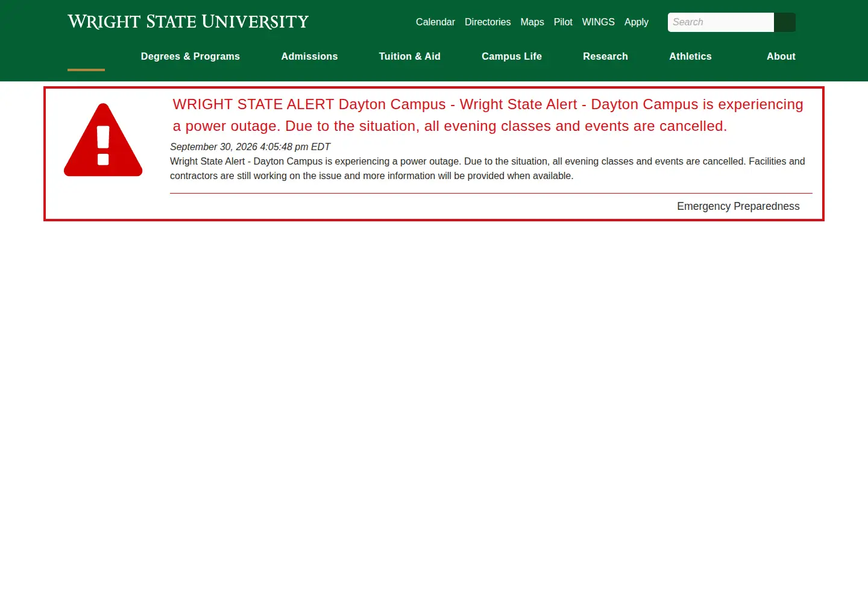Select the Tuition & Aid menu
The height and width of the screenshot is (603, 868).
410,56
